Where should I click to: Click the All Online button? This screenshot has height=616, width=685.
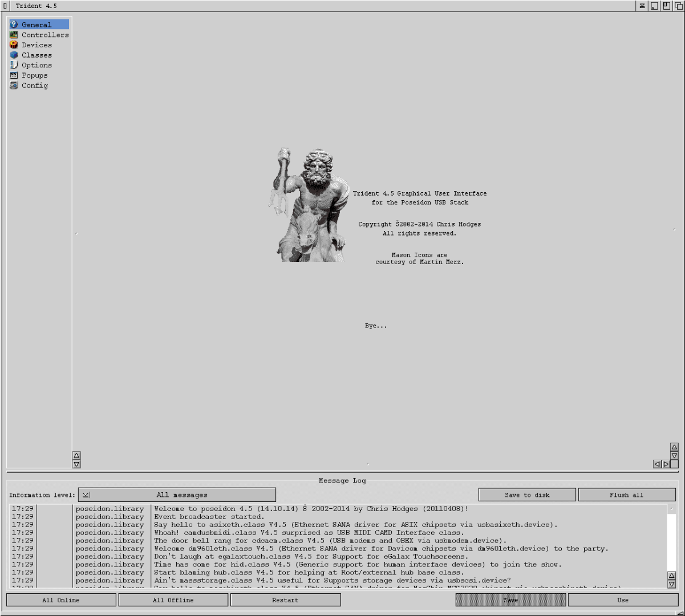click(x=61, y=600)
